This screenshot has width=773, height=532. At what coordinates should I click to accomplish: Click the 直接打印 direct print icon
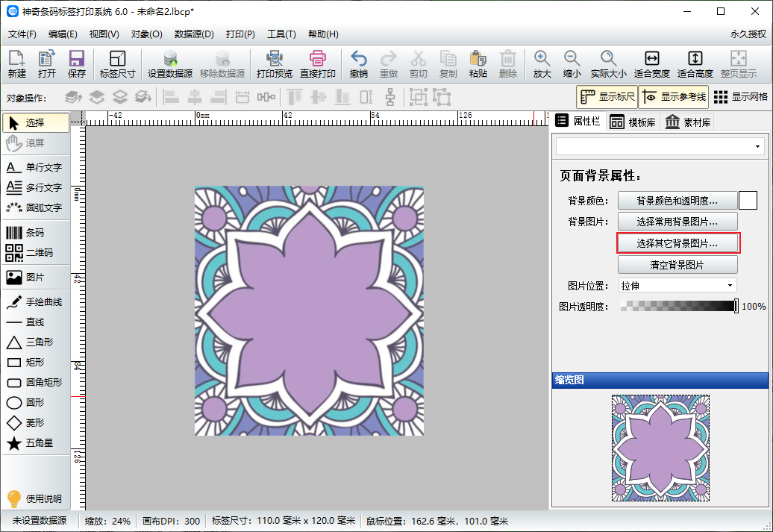click(318, 64)
